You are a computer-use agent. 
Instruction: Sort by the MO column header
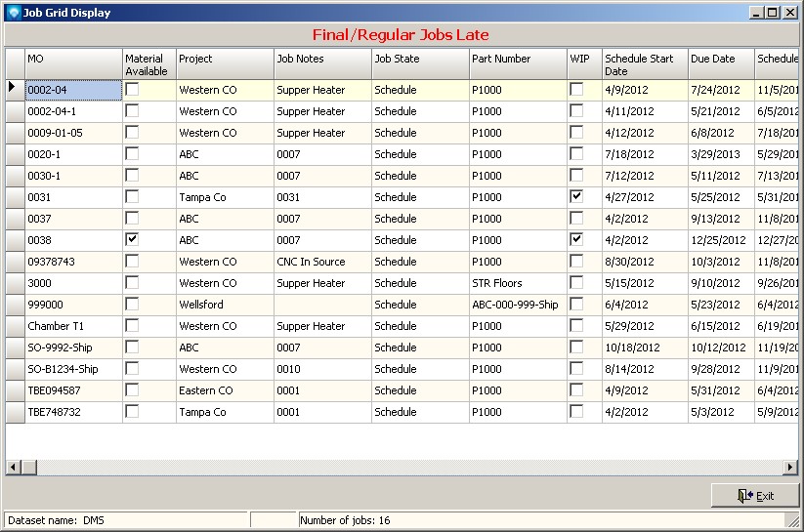pyautogui.click(x=72, y=64)
